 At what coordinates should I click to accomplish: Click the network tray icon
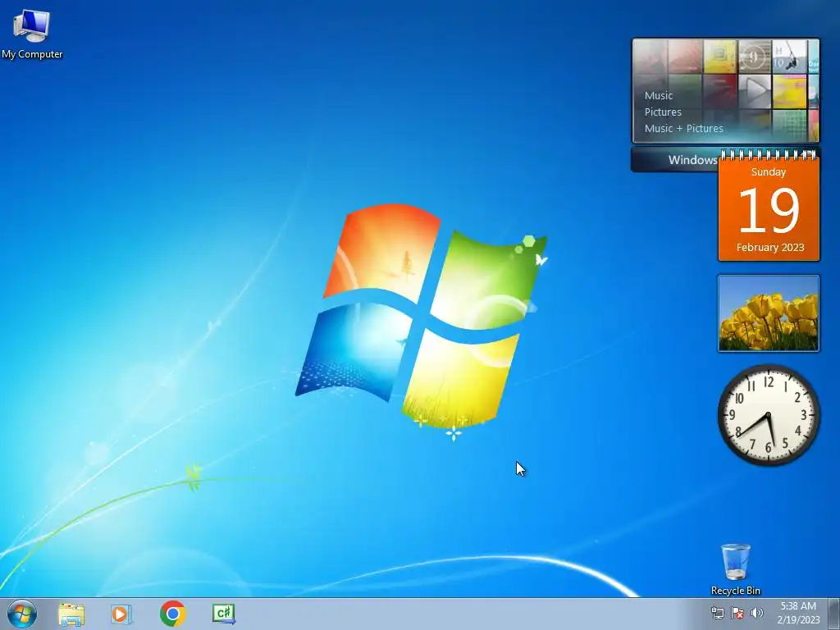pos(717,613)
